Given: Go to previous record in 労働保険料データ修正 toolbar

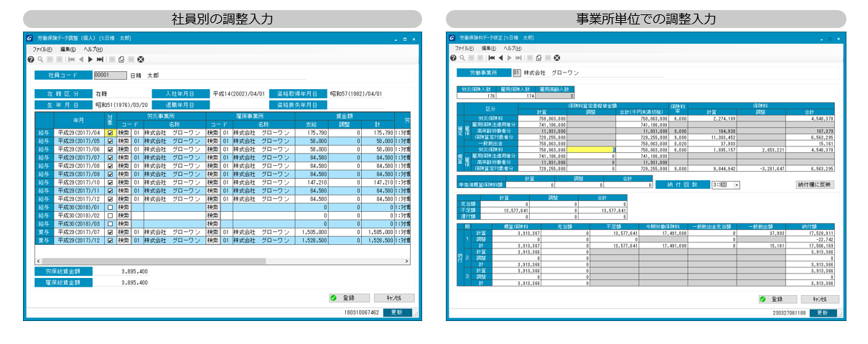Looking at the screenshot, I should (x=500, y=57).
